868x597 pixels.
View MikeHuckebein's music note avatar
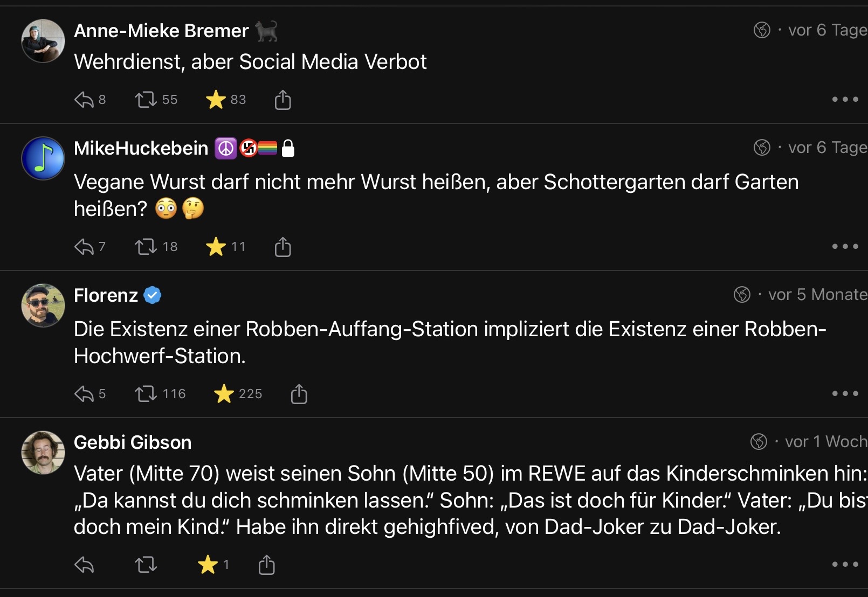[43, 158]
